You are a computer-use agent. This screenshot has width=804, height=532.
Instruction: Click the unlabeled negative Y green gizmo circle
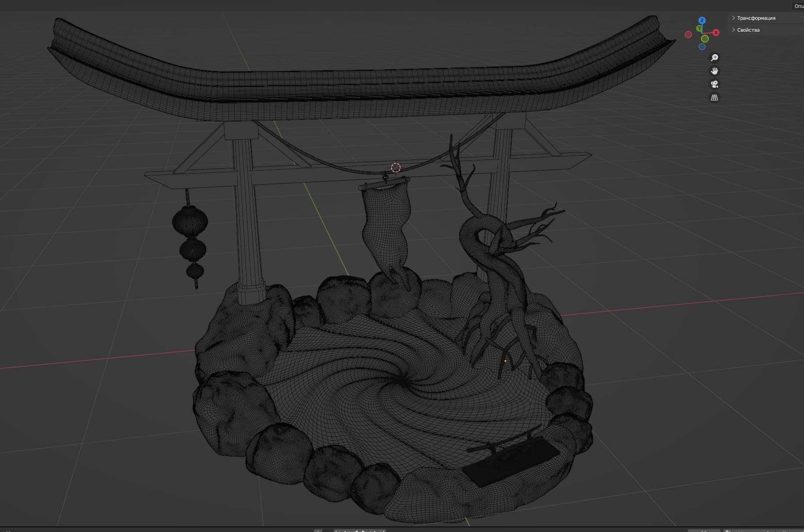click(x=705, y=39)
